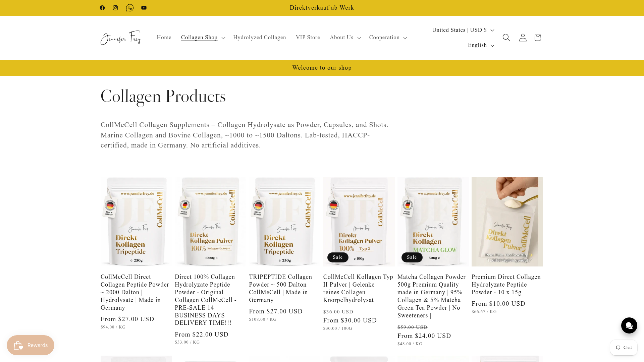This screenshot has width=644, height=362.
Task: Open CollMeCell Direct Collagen Peptide 250g image
Action: 136,222
